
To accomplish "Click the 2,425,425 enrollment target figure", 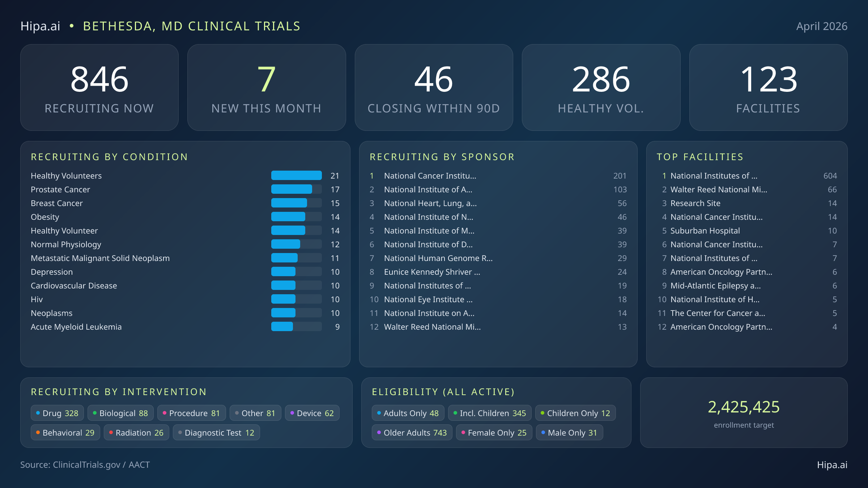I will click(744, 407).
